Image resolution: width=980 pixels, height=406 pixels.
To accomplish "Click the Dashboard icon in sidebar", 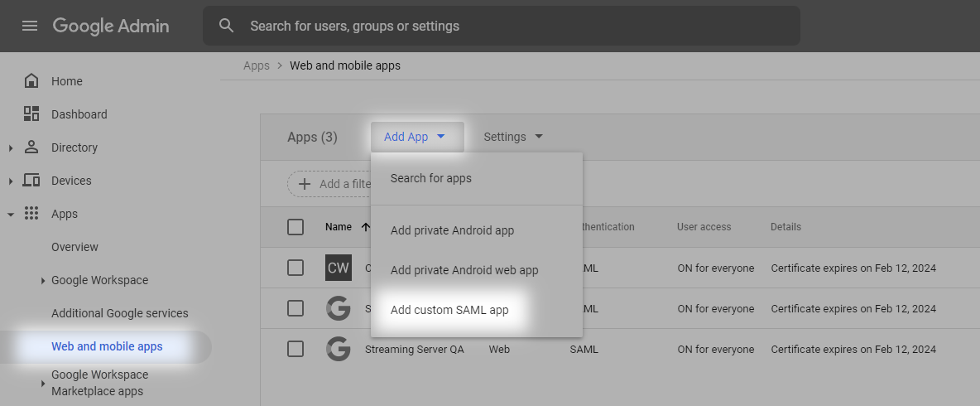I will coord(31,114).
